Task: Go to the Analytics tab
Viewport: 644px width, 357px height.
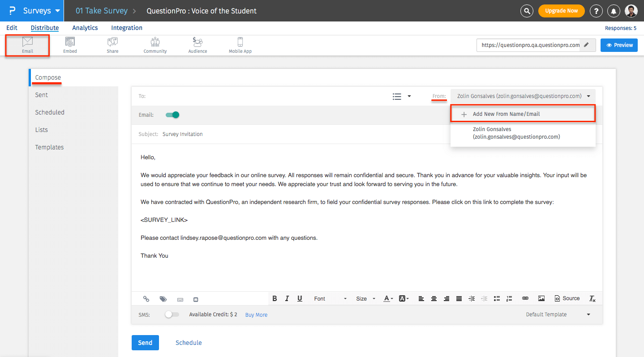Action: click(85, 28)
